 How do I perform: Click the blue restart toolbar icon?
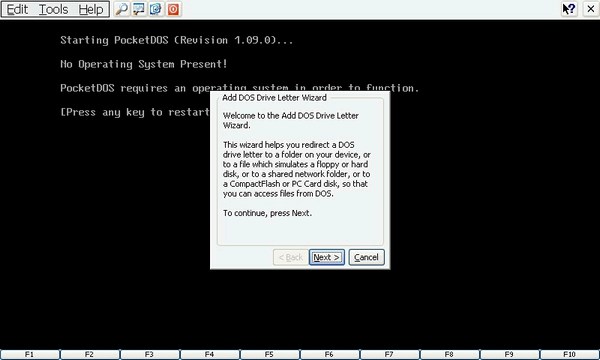tap(156, 9)
